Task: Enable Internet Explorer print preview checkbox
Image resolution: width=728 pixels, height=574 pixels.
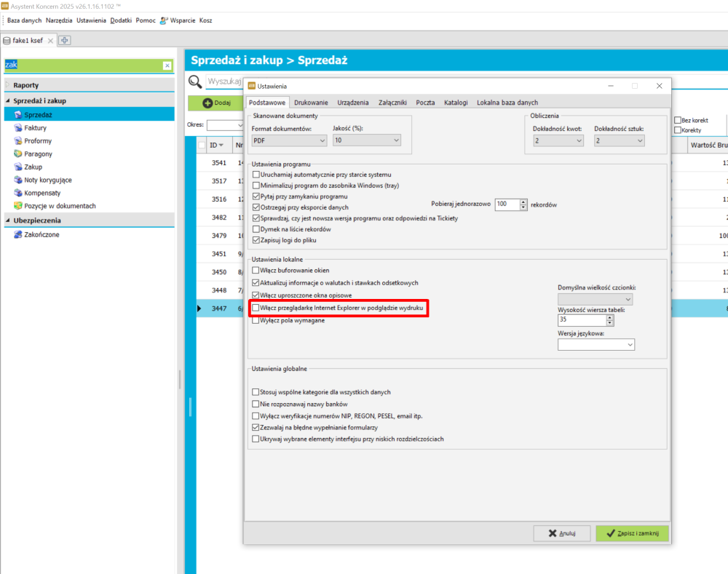Action: 256,308
